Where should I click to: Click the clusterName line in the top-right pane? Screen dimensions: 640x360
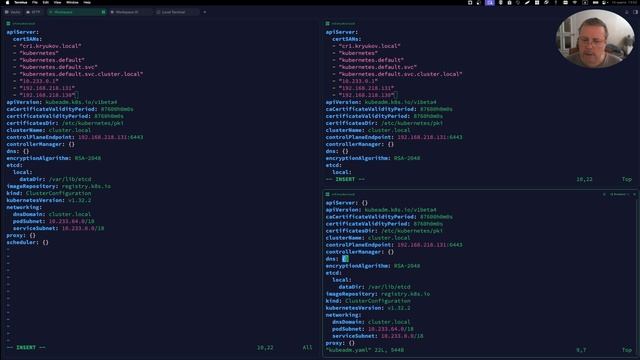(x=368, y=130)
